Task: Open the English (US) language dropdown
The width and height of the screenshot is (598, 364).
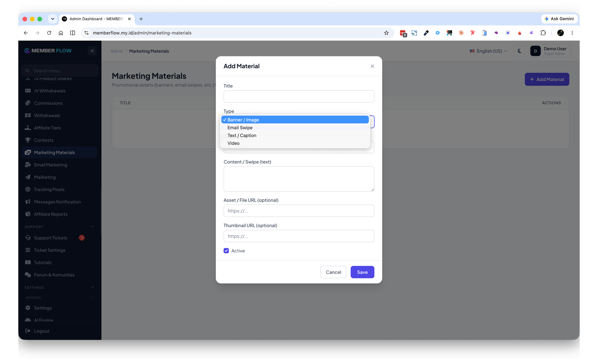Action: [488, 51]
